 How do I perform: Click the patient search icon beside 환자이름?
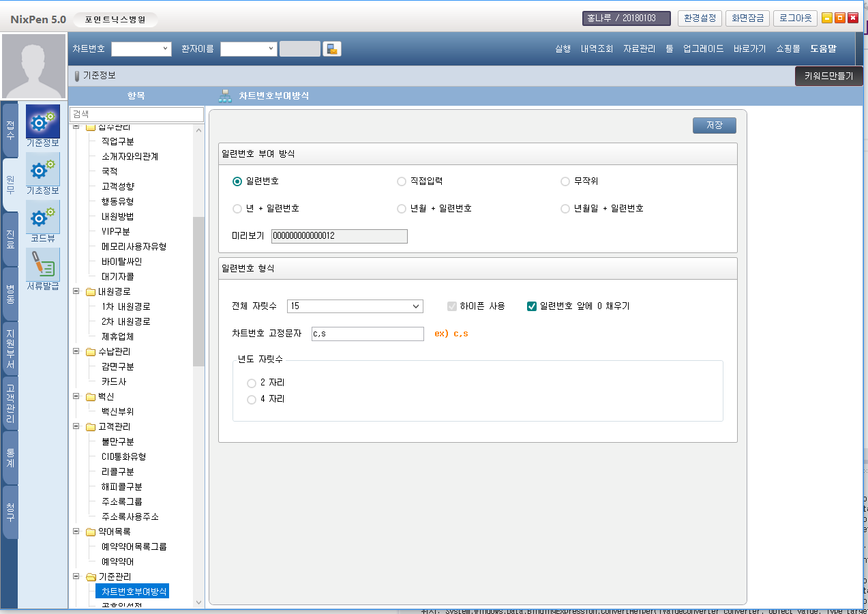coord(332,48)
